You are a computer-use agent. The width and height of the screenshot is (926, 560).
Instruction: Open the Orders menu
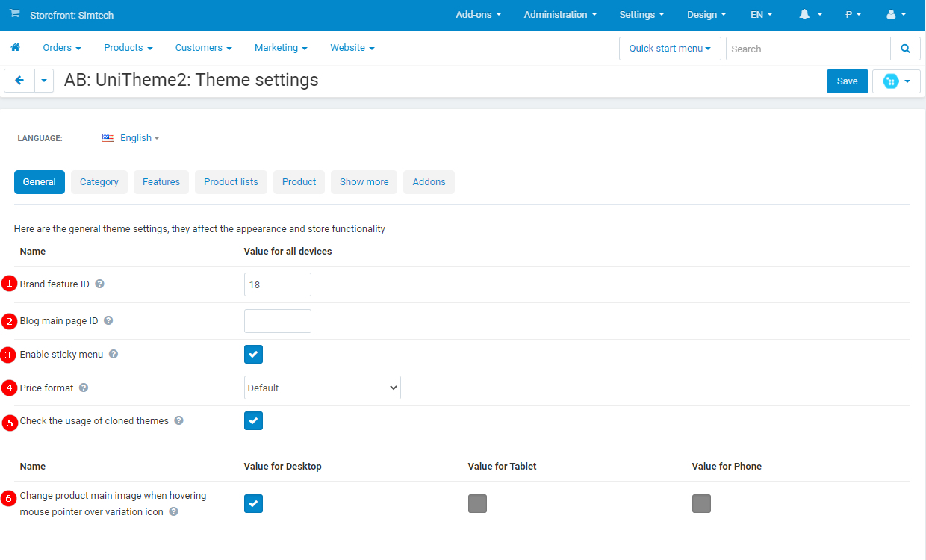pos(62,48)
